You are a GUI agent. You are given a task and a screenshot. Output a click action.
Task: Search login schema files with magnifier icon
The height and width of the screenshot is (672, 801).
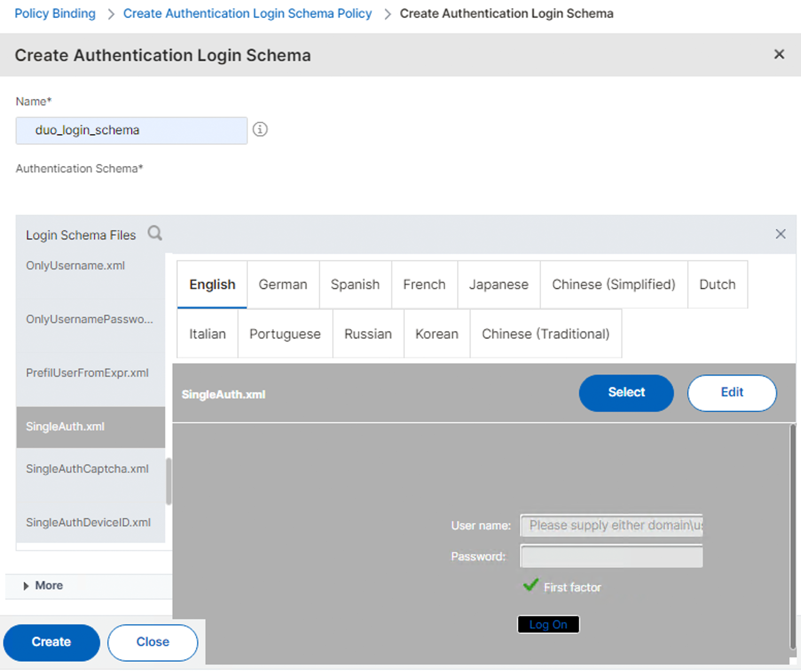pyautogui.click(x=155, y=233)
